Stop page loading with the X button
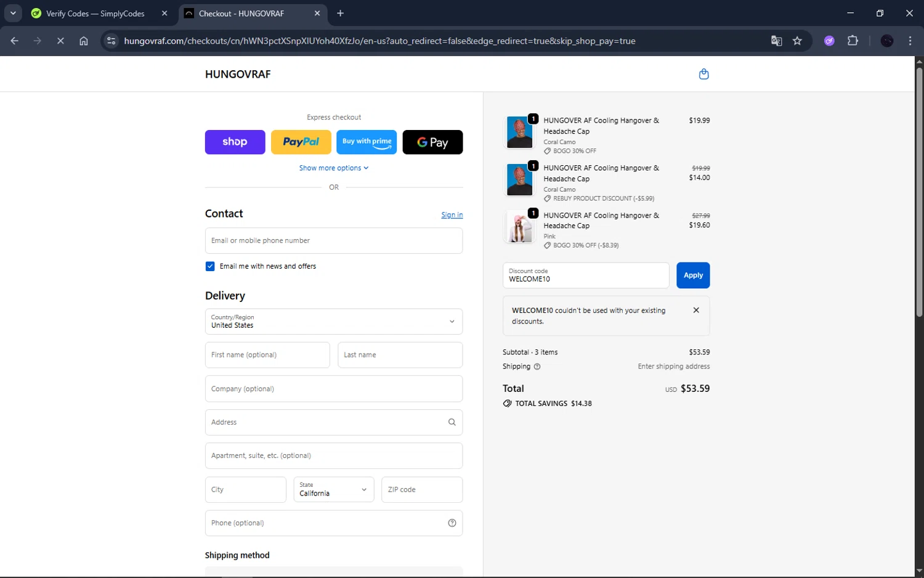 coord(60,41)
